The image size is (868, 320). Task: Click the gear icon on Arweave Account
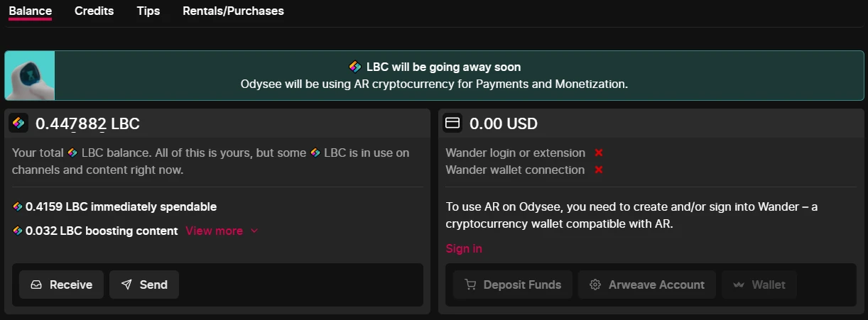click(595, 285)
